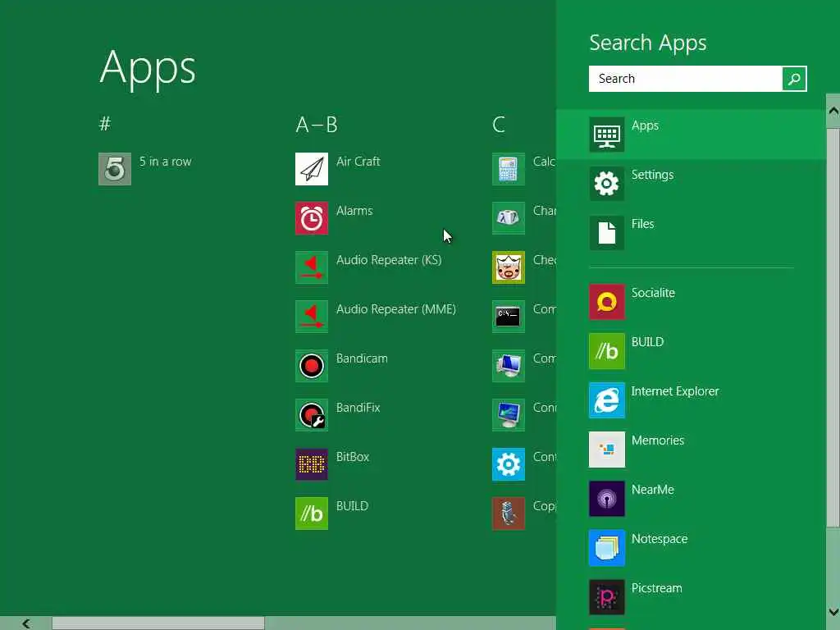Open the Calculator icon in C column
The height and width of the screenshot is (630, 840).
(509, 169)
